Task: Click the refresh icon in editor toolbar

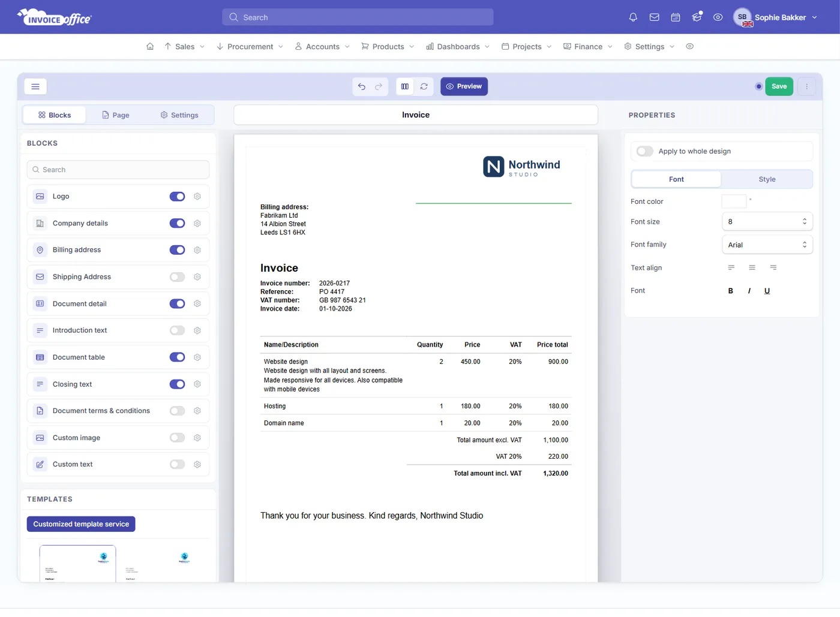Action: click(424, 86)
